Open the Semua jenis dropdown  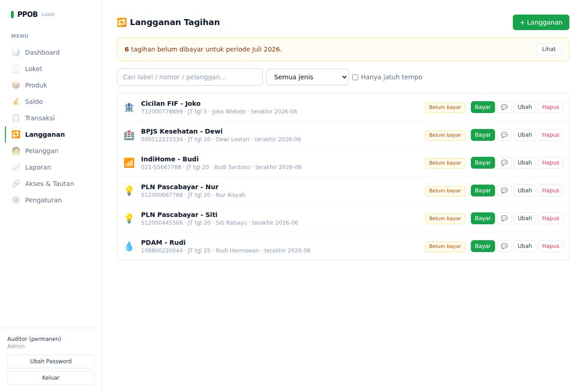[308, 77]
